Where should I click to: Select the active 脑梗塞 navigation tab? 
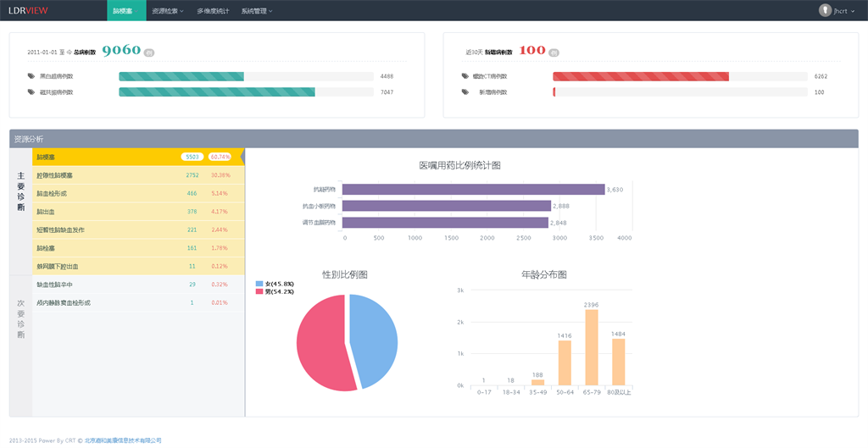point(126,11)
